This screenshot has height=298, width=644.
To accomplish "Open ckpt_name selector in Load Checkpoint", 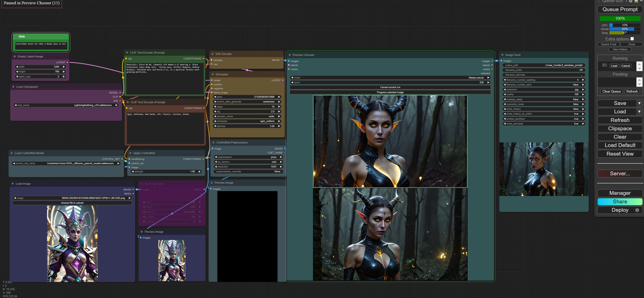I will pos(66,105).
